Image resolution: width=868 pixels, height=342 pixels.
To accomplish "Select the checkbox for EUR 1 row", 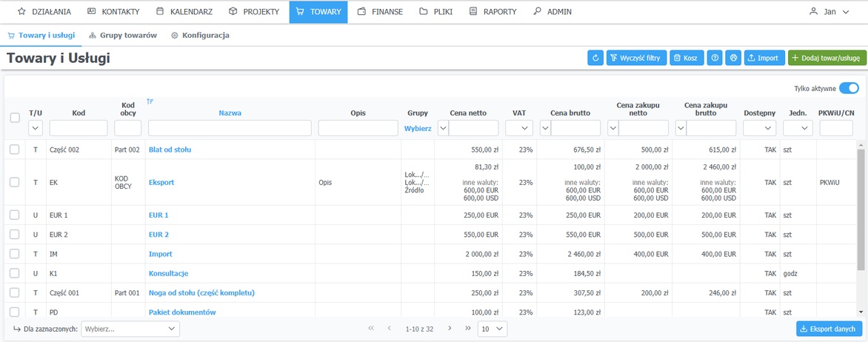I will click(15, 215).
